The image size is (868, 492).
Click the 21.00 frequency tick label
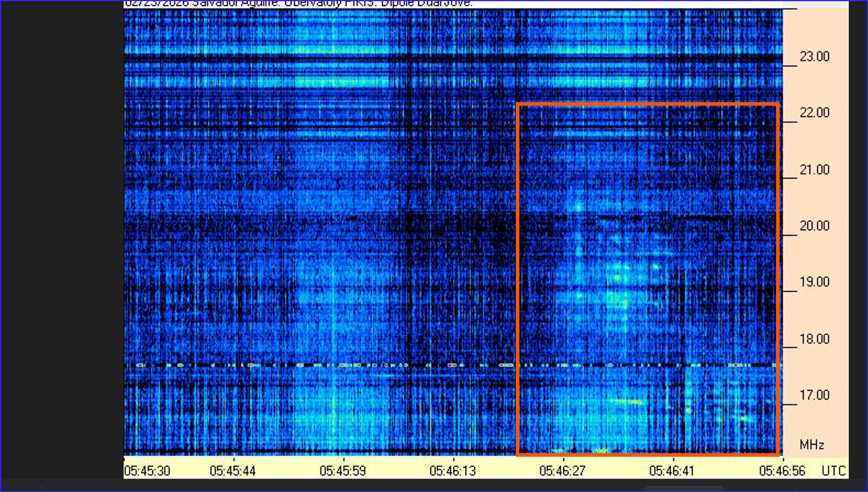click(x=815, y=170)
